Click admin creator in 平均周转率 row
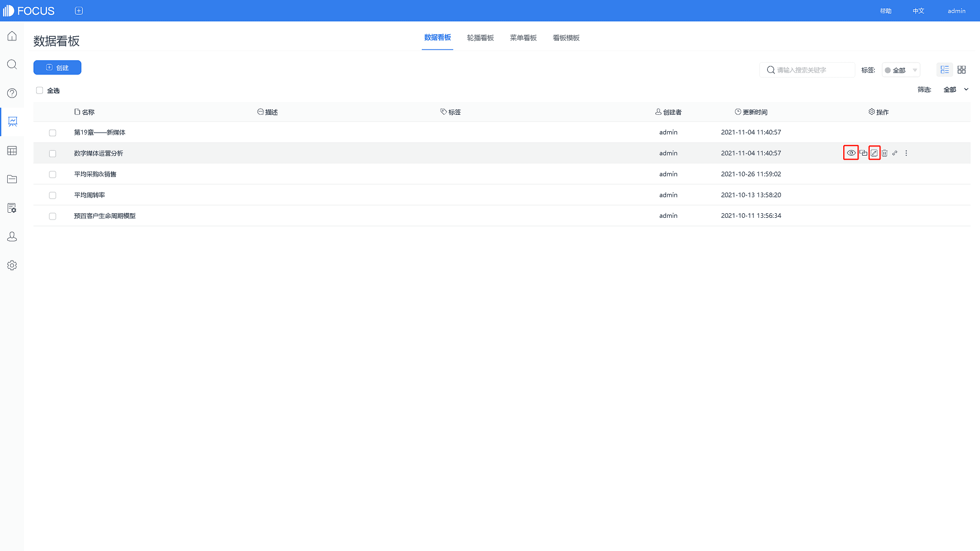Image resolution: width=980 pixels, height=551 pixels. (668, 195)
